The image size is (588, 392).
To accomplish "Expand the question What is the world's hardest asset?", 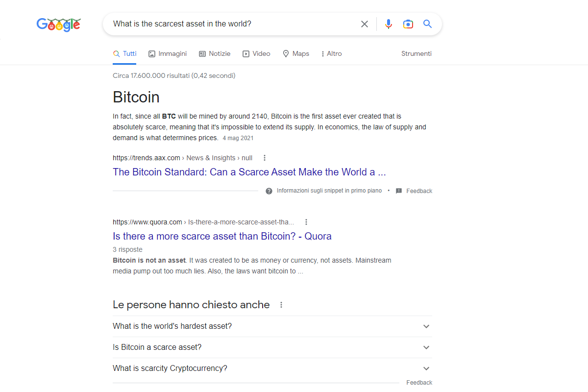I will point(426,326).
